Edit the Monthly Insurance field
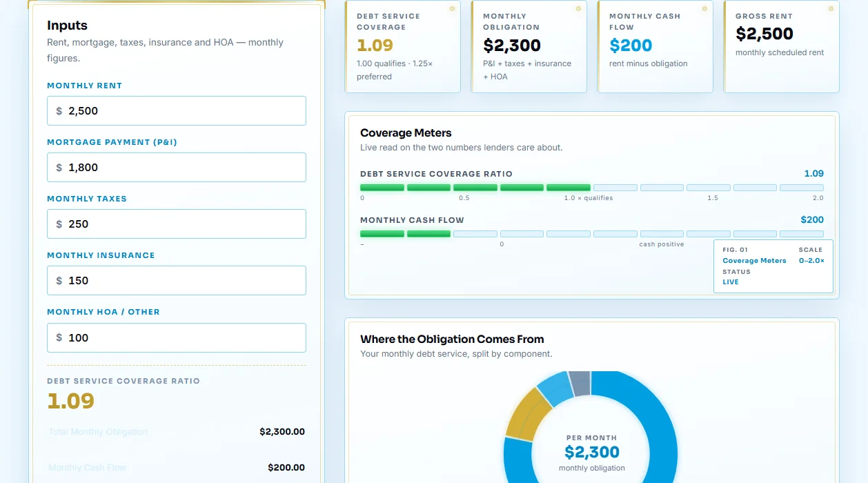The width and height of the screenshot is (868, 483). [x=176, y=280]
